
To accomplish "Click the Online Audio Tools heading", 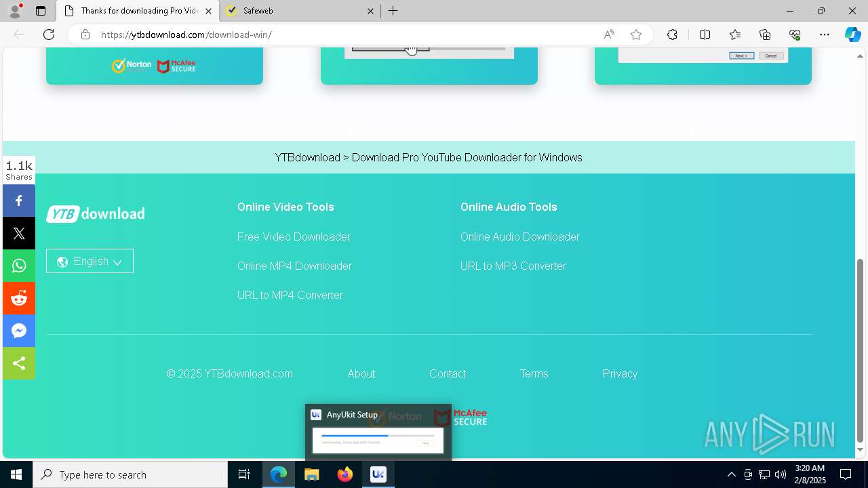I will coord(509,207).
